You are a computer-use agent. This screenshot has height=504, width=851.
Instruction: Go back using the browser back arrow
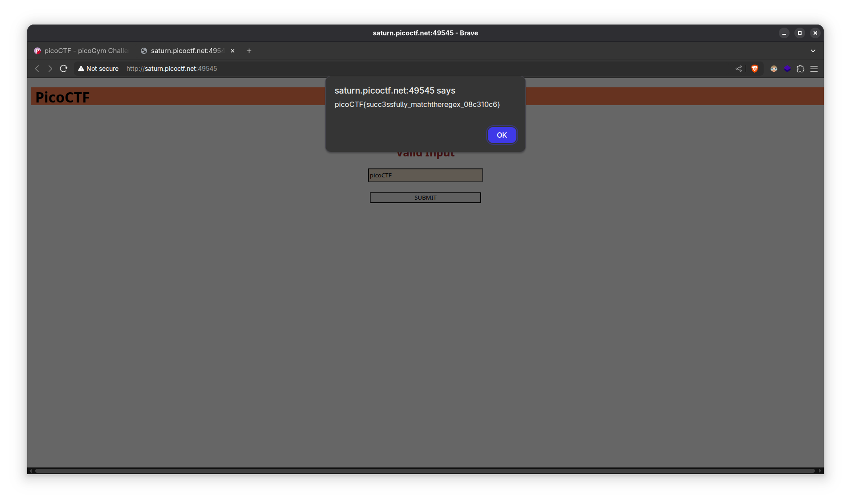pyautogui.click(x=37, y=69)
